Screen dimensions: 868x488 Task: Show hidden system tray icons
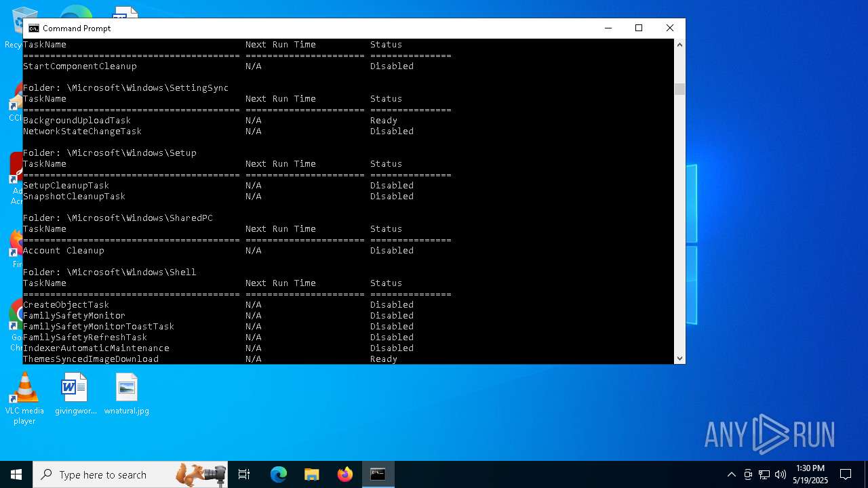(731, 474)
